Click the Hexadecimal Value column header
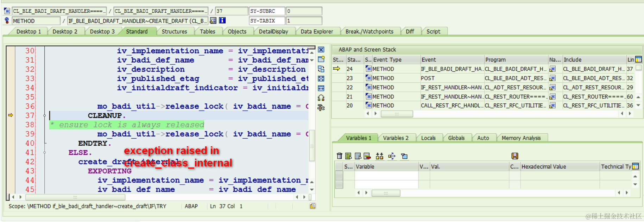644x222 pixels. (560, 166)
